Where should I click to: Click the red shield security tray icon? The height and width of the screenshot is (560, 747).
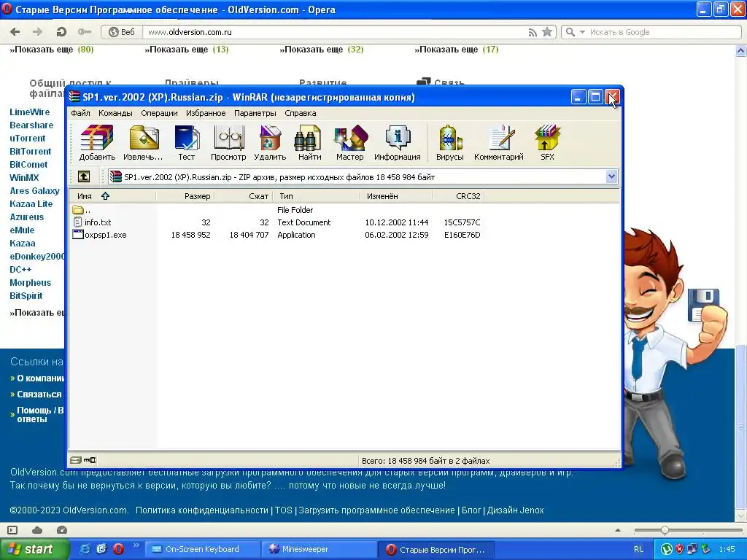[679, 549]
